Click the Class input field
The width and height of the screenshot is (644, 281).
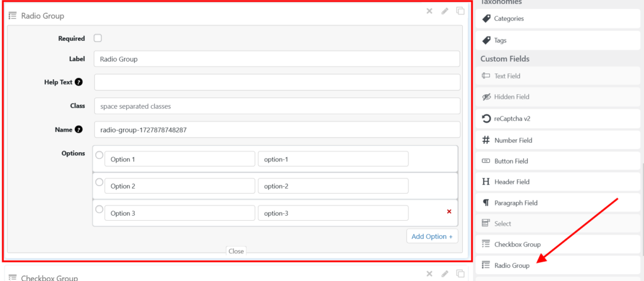[277, 106]
